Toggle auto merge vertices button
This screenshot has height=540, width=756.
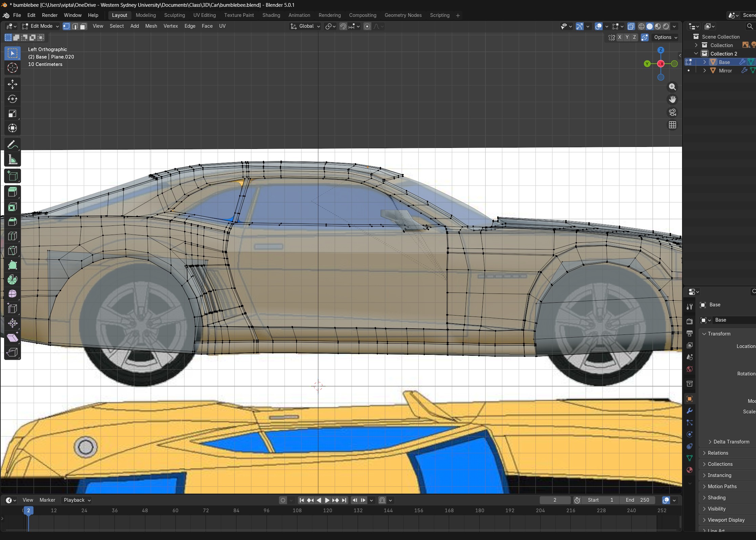(645, 37)
